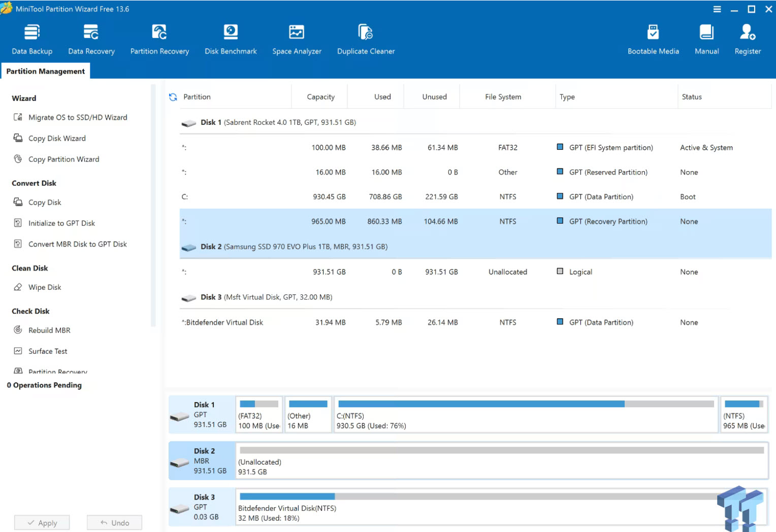Click the Surface Test icon
The width and height of the screenshot is (776, 532).
pyautogui.click(x=18, y=351)
